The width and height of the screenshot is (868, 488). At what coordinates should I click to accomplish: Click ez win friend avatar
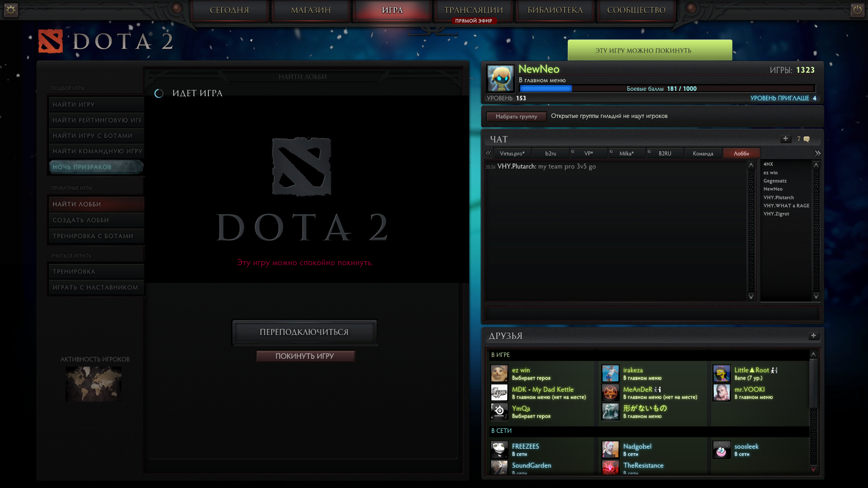500,374
